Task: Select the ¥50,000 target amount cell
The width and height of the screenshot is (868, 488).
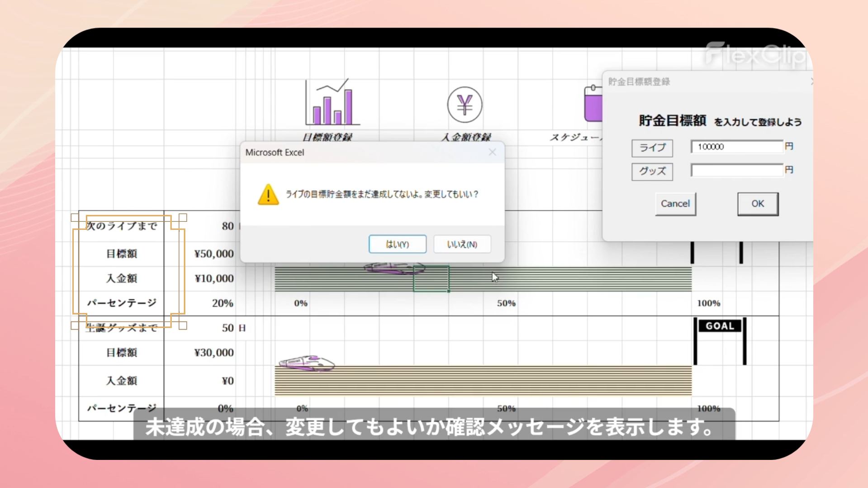Action: 213,254
